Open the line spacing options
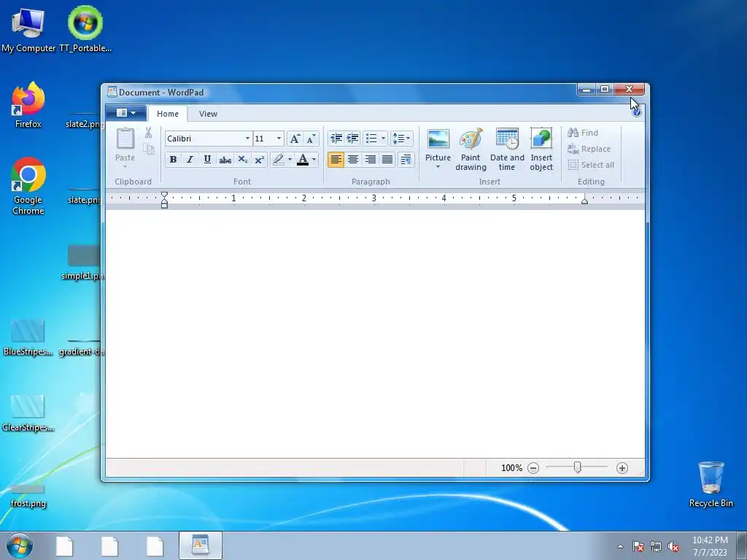This screenshot has width=747, height=560. (402, 139)
